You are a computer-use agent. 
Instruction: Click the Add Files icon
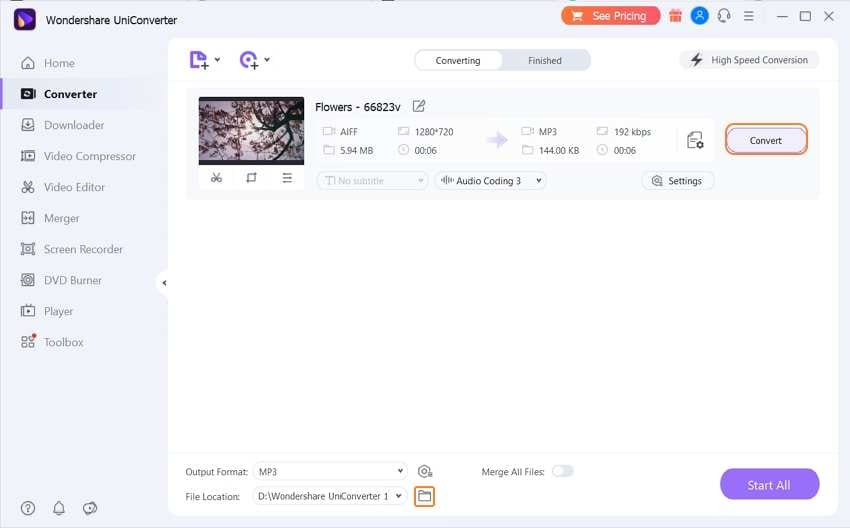click(199, 60)
